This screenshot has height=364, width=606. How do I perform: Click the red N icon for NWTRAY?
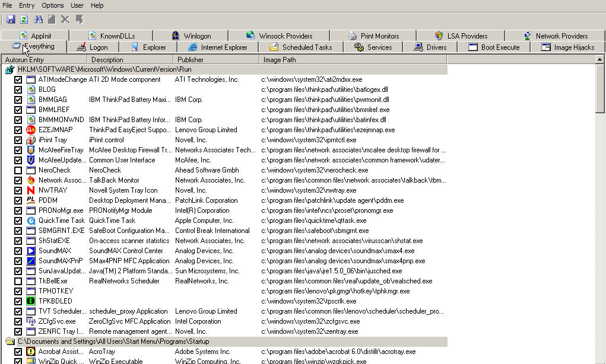click(31, 190)
